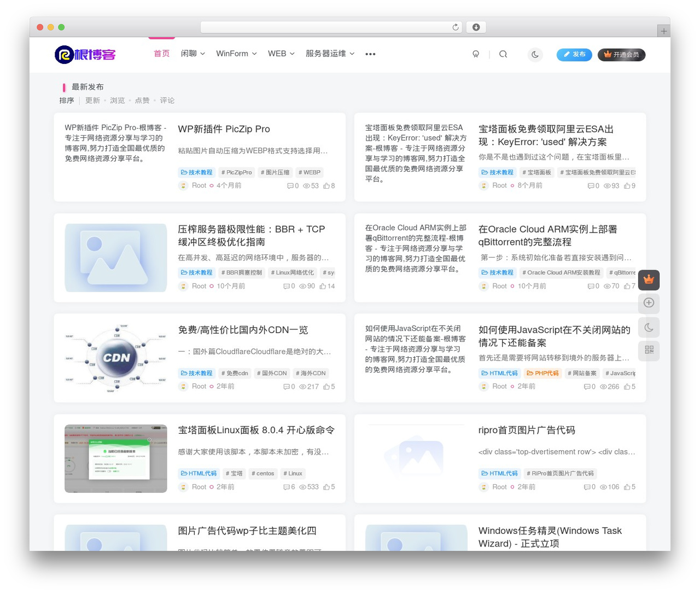
Task: Focus the browser address bar
Action: 331,27
